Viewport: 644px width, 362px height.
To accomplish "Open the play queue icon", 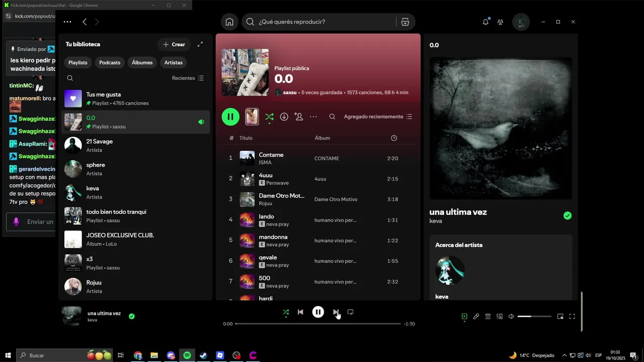I will click(x=488, y=316).
